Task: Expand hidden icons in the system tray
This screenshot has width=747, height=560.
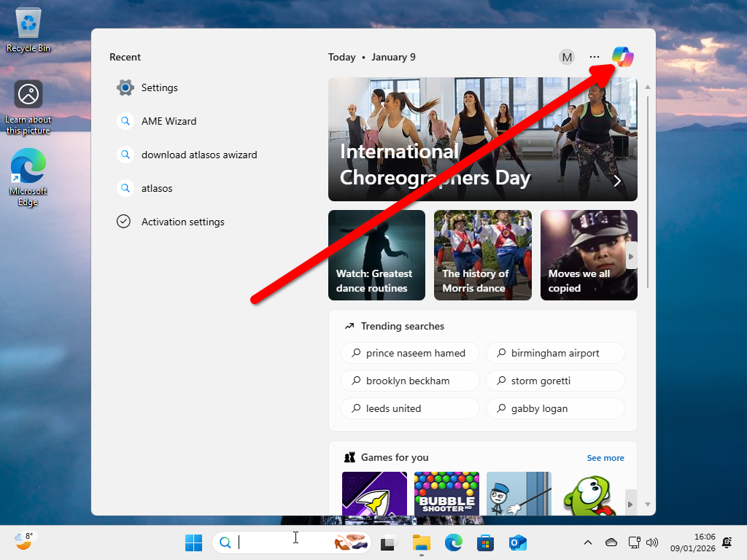Action: point(587,542)
